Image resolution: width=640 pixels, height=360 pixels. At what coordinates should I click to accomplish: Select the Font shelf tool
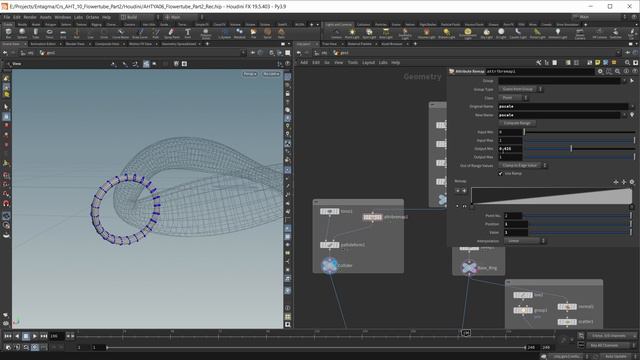click(x=188, y=33)
